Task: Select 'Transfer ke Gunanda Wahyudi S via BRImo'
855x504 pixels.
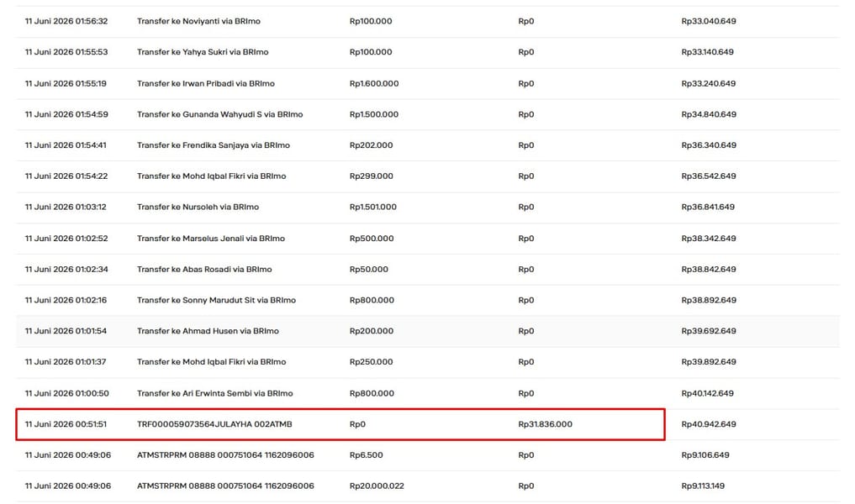Action: pyautogui.click(x=219, y=114)
